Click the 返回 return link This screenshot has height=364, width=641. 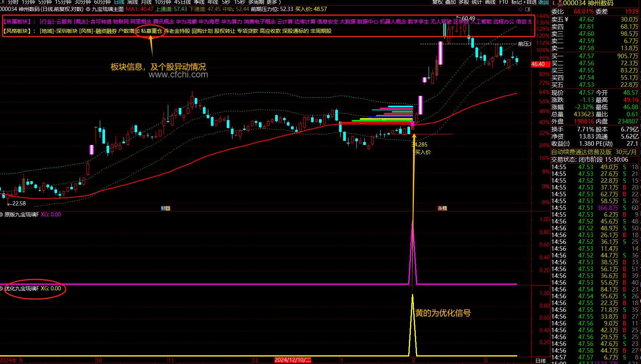[x=543, y=2]
